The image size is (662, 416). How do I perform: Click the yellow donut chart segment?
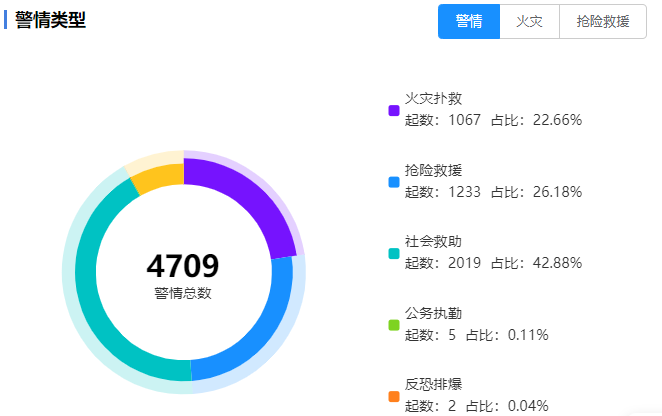click(x=160, y=179)
